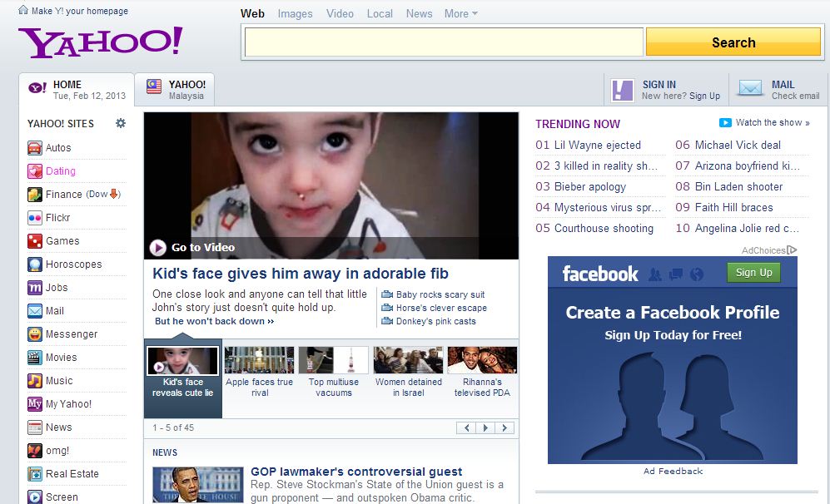Open trending topic Faith Hill braces
The width and height of the screenshot is (830, 504).
tap(733, 207)
